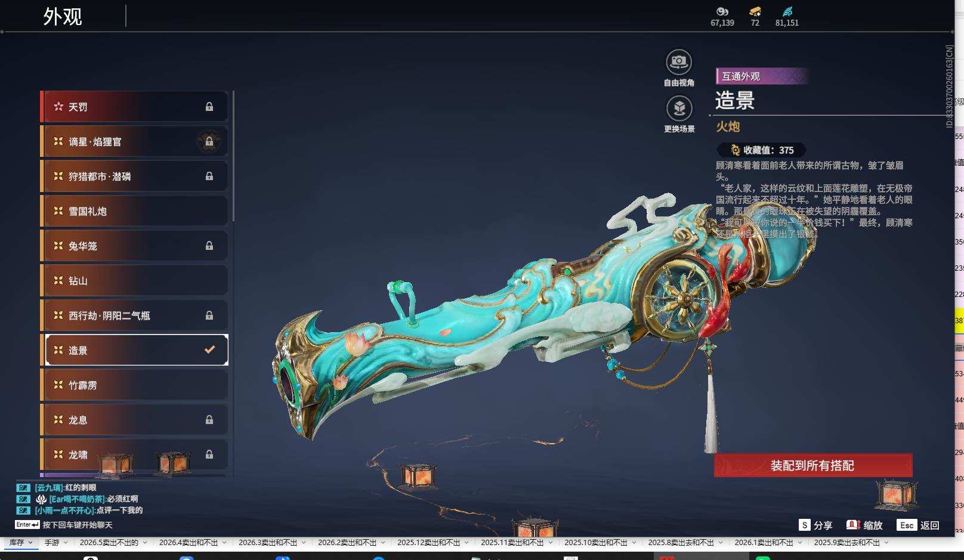This screenshot has width=964, height=560.
Task: Click the lock icon on 兔华笼
Action: pos(209,246)
